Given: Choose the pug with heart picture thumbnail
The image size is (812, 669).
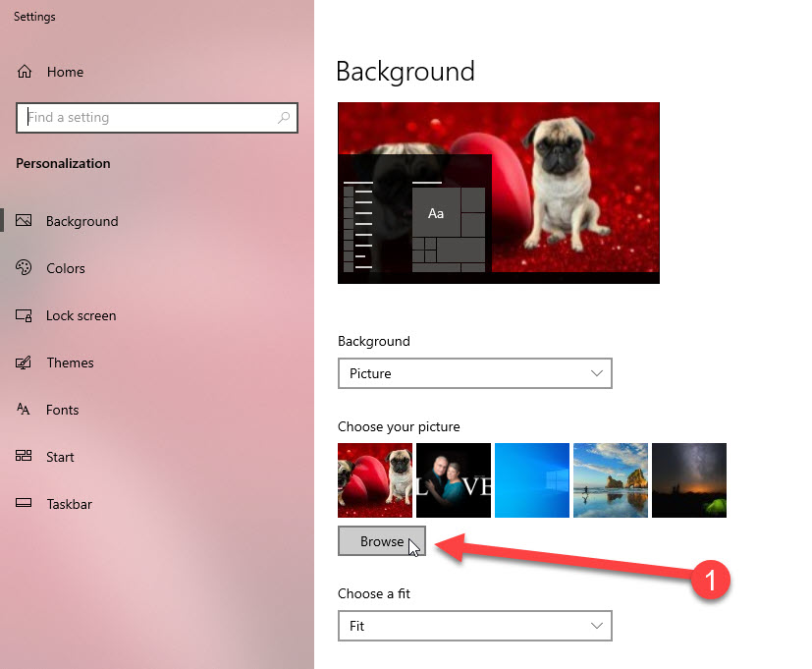Looking at the screenshot, I should [x=375, y=479].
